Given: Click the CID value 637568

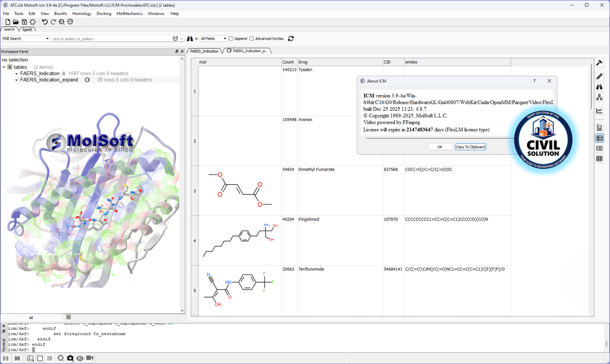Looking at the screenshot, I should tap(391, 169).
